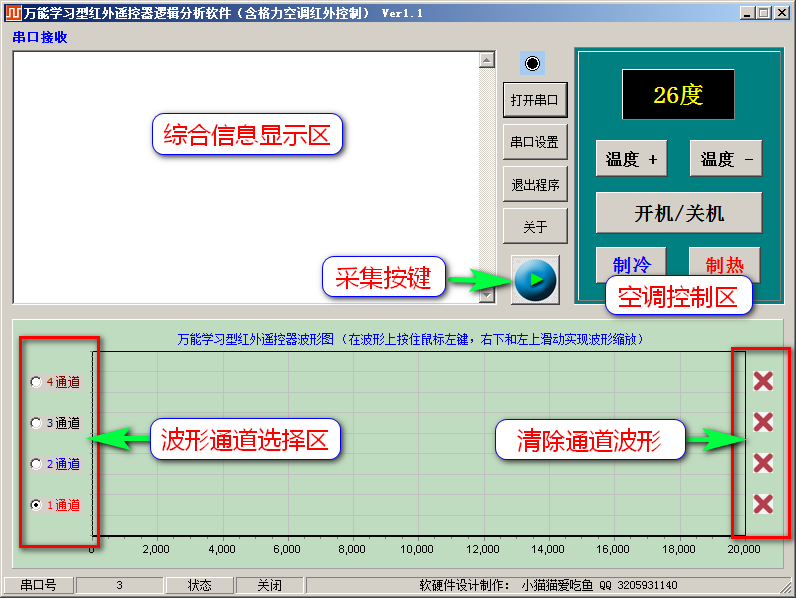Screen dimensions: 796x598
Task: Click the 10,000 axis label on chart
Action: pyautogui.click(x=417, y=549)
